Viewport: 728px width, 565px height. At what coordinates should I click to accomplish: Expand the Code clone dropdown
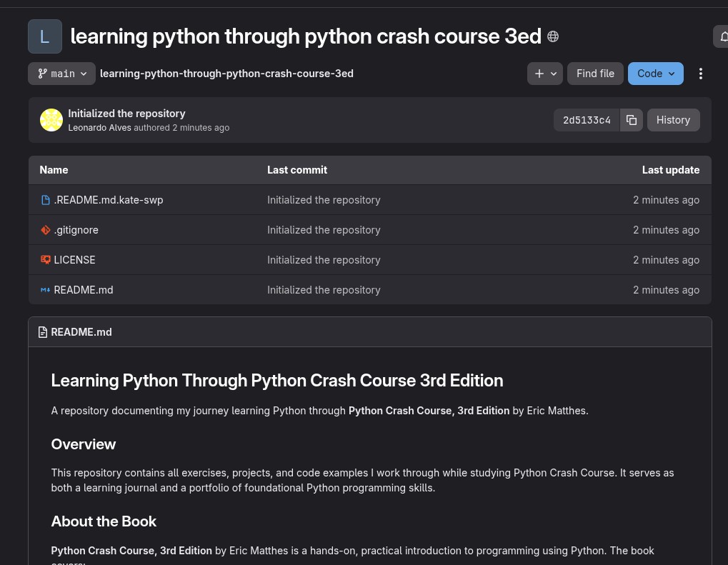(x=655, y=74)
